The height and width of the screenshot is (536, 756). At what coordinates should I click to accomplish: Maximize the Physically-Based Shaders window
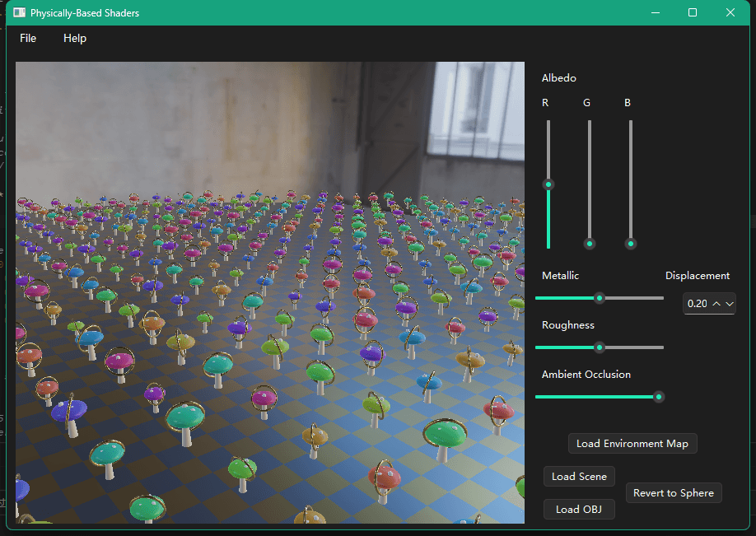click(693, 12)
